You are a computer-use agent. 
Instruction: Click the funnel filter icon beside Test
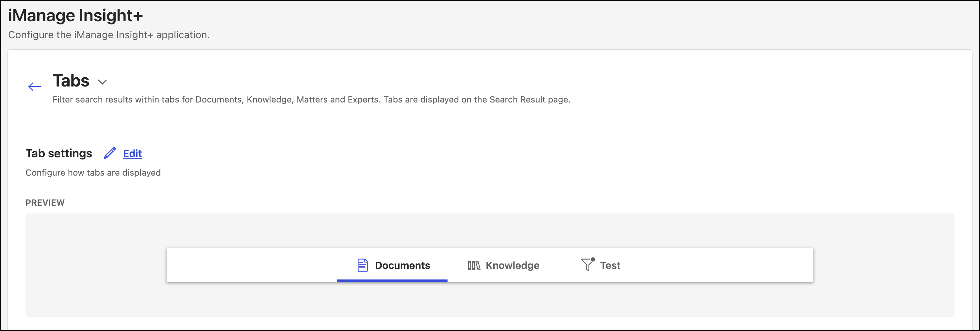(x=587, y=264)
